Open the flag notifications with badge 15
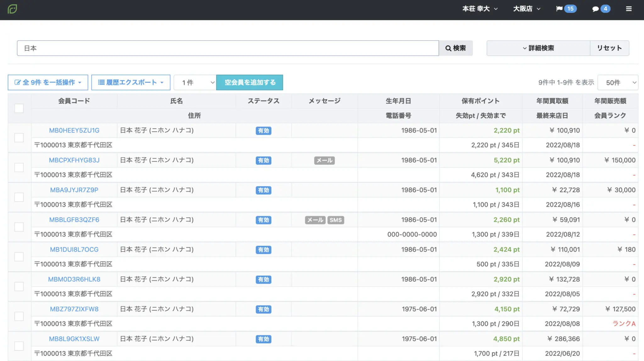The height and width of the screenshot is (361, 644). [x=566, y=9]
